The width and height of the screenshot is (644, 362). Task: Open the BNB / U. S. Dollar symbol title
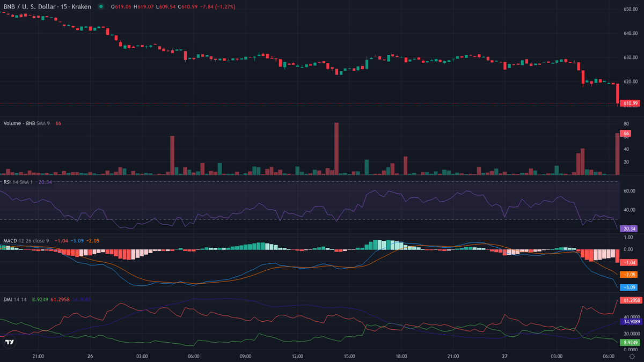[x=47, y=6]
